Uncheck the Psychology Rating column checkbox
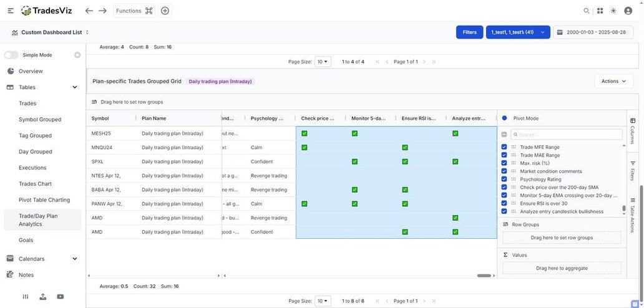The width and height of the screenshot is (644, 308). (504, 180)
